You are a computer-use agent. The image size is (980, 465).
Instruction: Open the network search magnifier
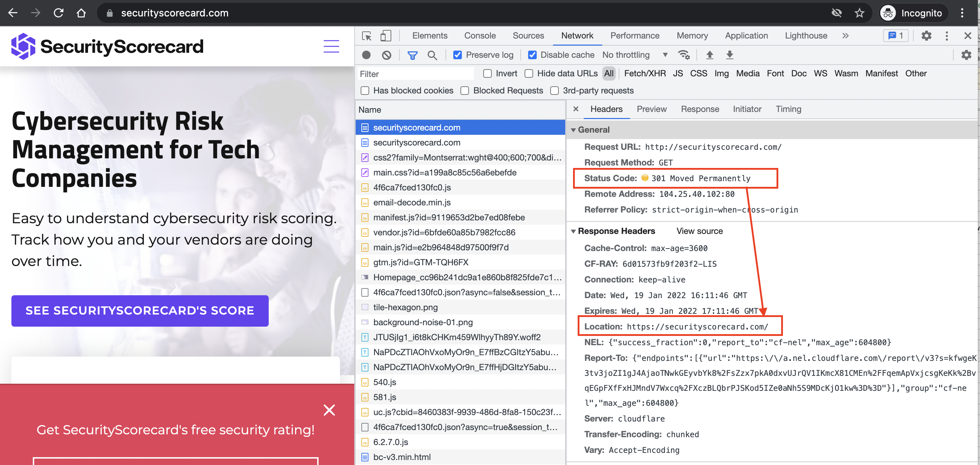pyautogui.click(x=432, y=55)
